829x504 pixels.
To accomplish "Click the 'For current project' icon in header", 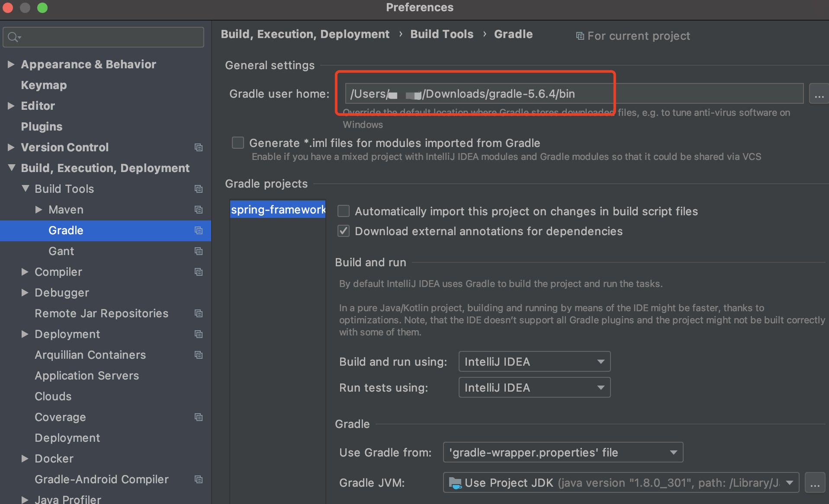I will 580,36.
